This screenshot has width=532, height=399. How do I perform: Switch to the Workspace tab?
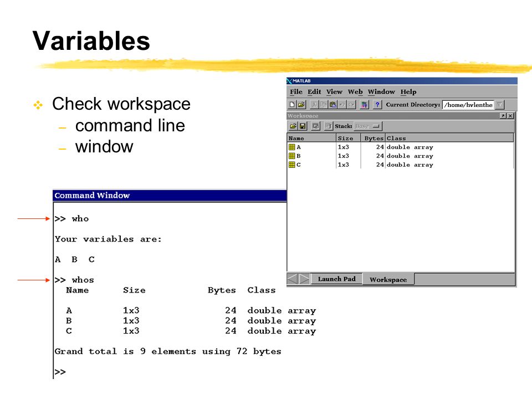pos(388,279)
